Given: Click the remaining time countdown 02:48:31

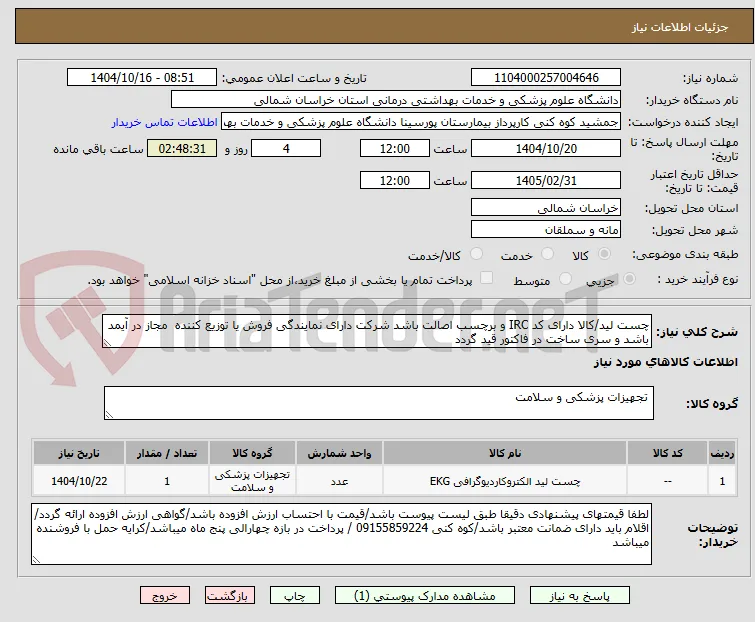Looking at the screenshot, I should 182,148.
